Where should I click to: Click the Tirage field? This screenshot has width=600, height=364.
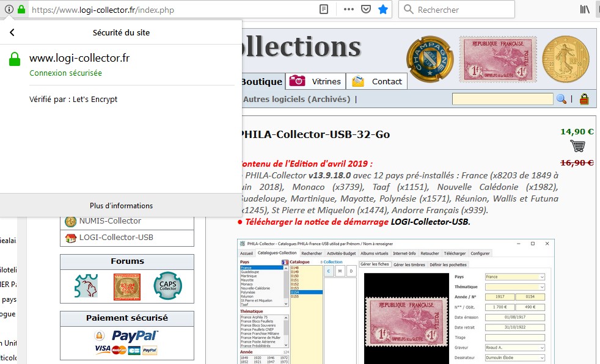(514, 338)
